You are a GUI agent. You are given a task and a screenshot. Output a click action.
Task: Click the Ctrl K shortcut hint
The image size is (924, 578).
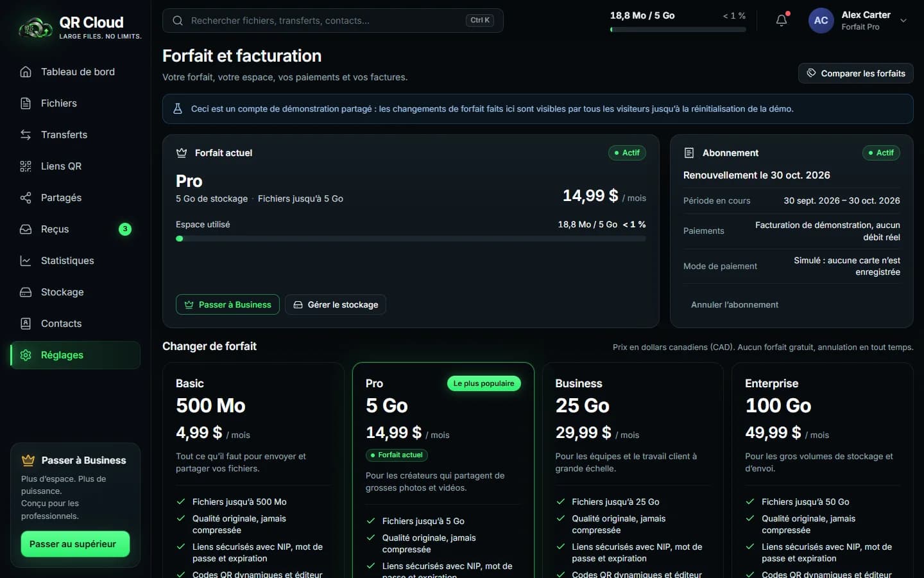480,21
